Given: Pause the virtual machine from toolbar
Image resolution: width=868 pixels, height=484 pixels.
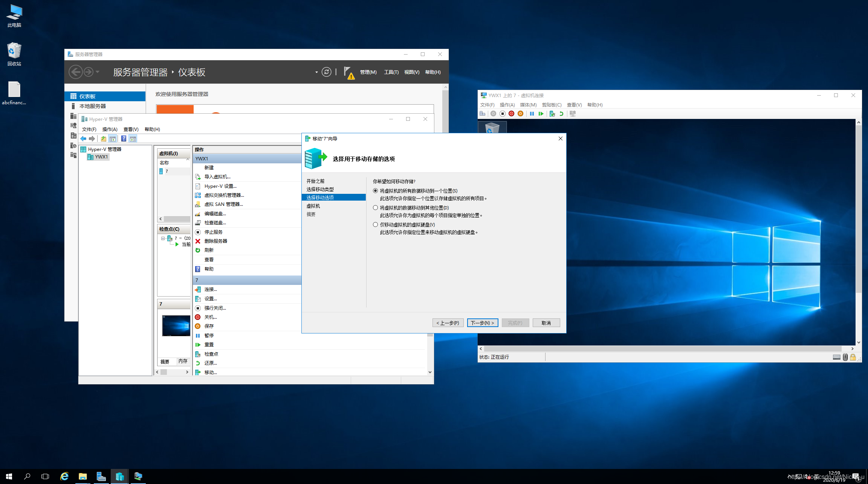Looking at the screenshot, I should pyautogui.click(x=532, y=114).
